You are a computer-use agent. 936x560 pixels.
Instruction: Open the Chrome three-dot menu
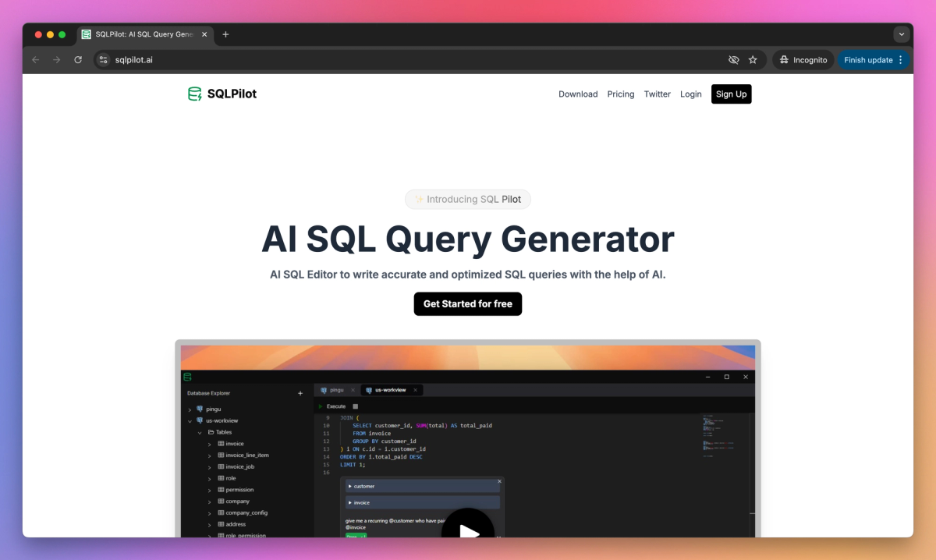901,59
